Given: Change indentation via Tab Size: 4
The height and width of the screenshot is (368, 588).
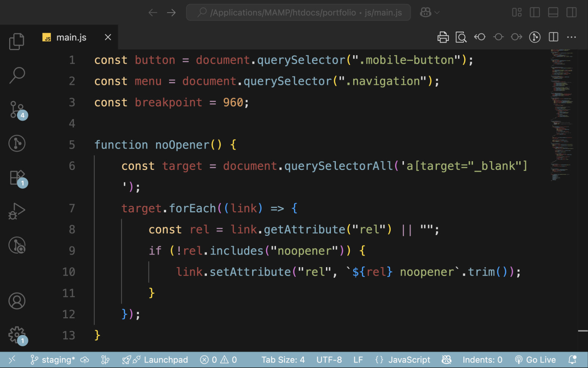Looking at the screenshot, I should pyautogui.click(x=283, y=360).
